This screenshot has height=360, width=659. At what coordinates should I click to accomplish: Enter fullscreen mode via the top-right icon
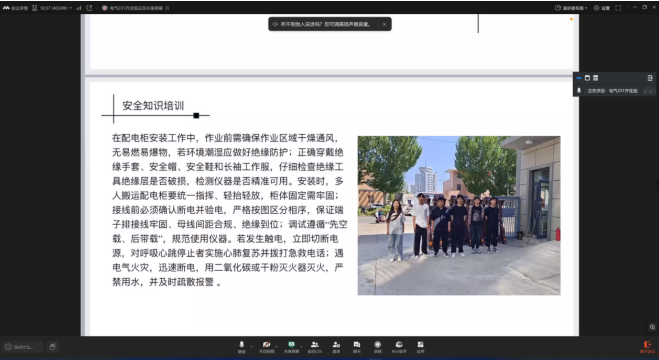618,8
